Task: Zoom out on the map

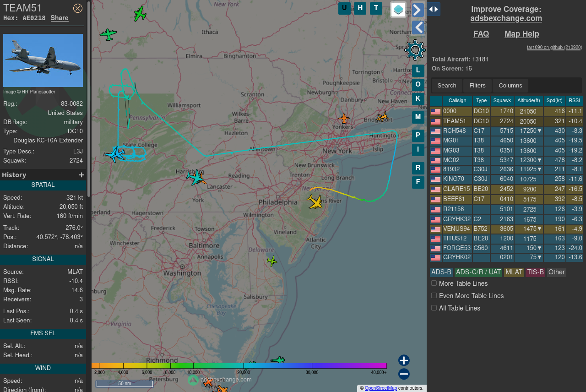Action: pyautogui.click(x=404, y=374)
